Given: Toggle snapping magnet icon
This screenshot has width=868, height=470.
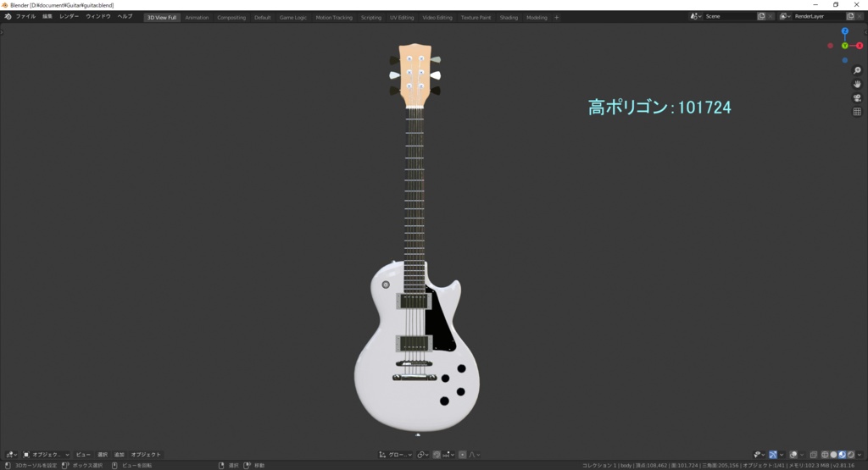Looking at the screenshot, I should click(x=437, y=455).
